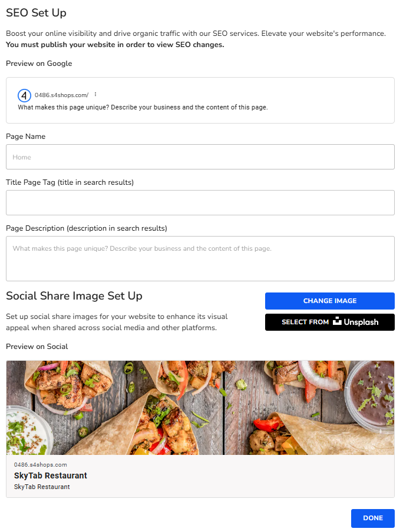
Task: Select image from Unsplash button
Action: click(x=329, y=322)
